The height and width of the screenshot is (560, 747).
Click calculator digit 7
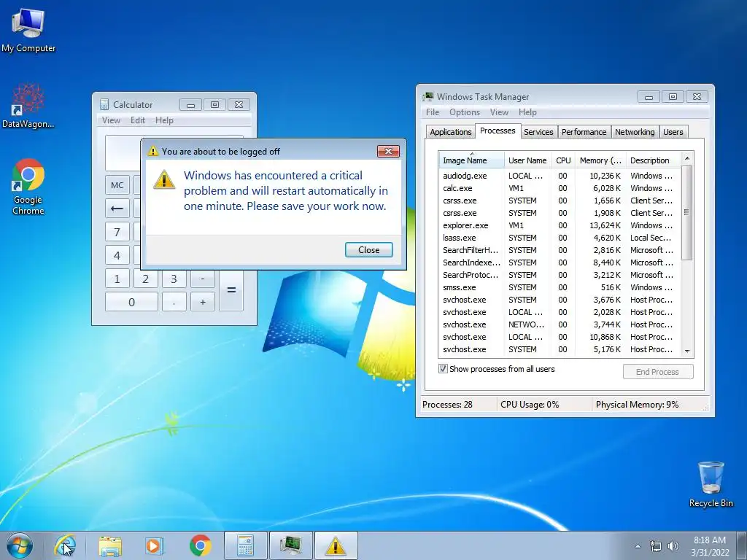click(117, 232)
